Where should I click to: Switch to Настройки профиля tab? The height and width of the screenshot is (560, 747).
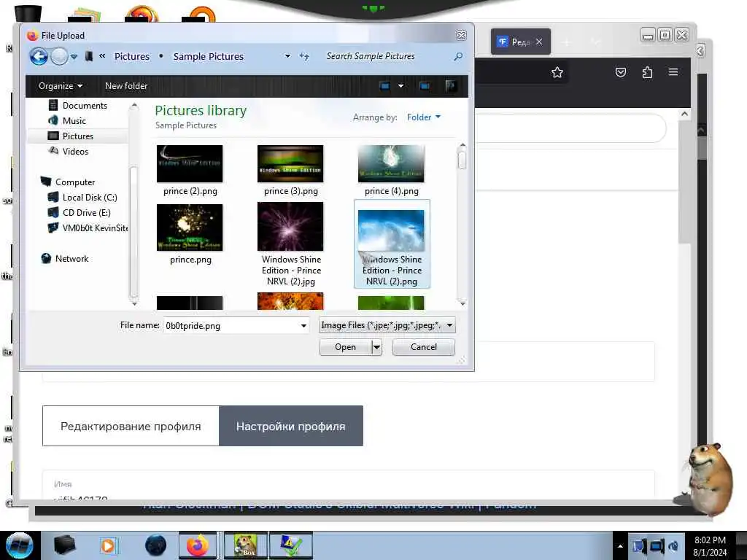pyautogui.click(x=291, y=426)
